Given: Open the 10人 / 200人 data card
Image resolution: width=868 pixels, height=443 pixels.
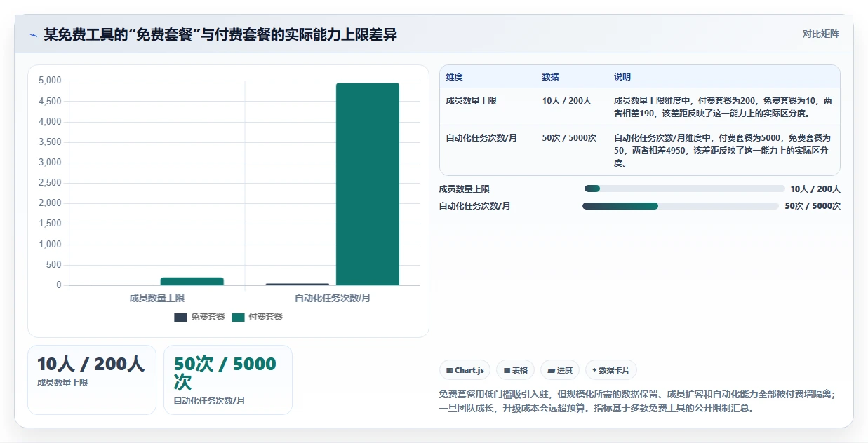Looking at the screenshot, I should pyautogui.click(x=92, y=380).
